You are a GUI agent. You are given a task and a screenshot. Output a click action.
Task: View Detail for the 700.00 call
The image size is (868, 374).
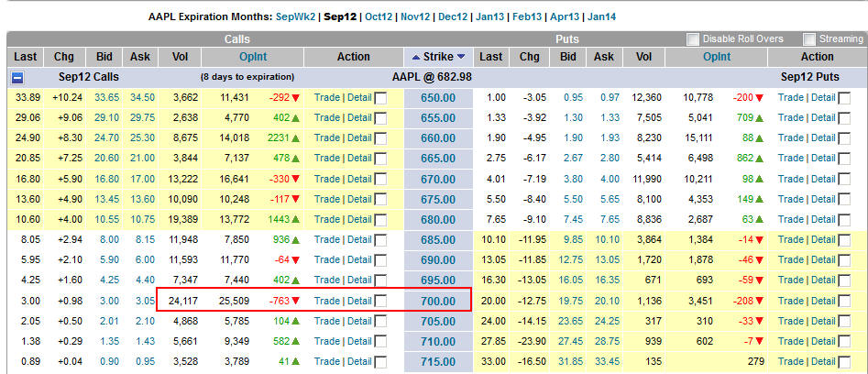click(360, 301)
